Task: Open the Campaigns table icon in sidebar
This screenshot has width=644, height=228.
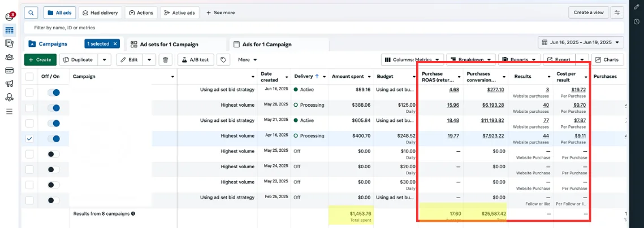Action: [10, 30]
